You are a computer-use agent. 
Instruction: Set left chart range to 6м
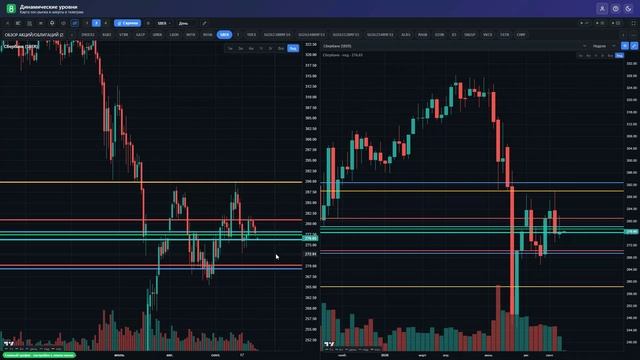pos(251,49)
